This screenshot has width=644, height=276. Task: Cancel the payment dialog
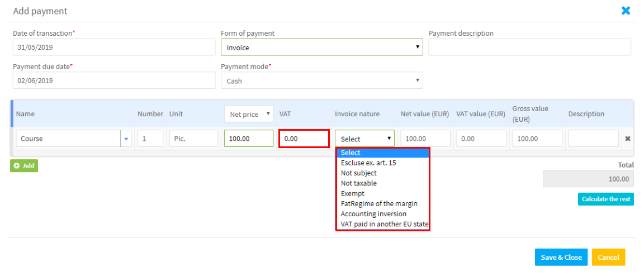coord(608,257)
